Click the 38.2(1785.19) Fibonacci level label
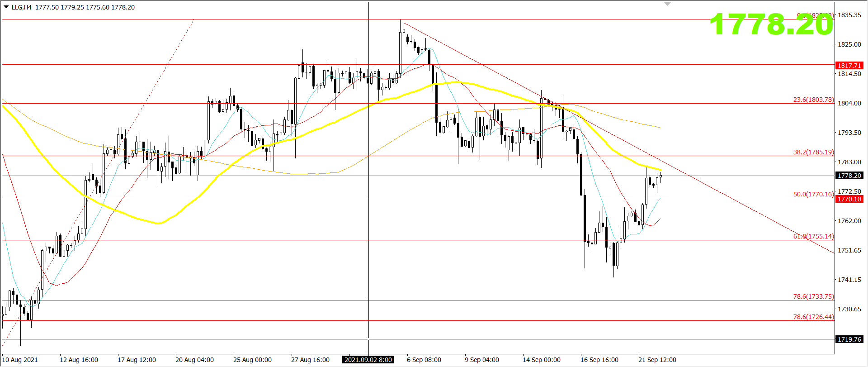The image size is (868, 367). point(813,152)
